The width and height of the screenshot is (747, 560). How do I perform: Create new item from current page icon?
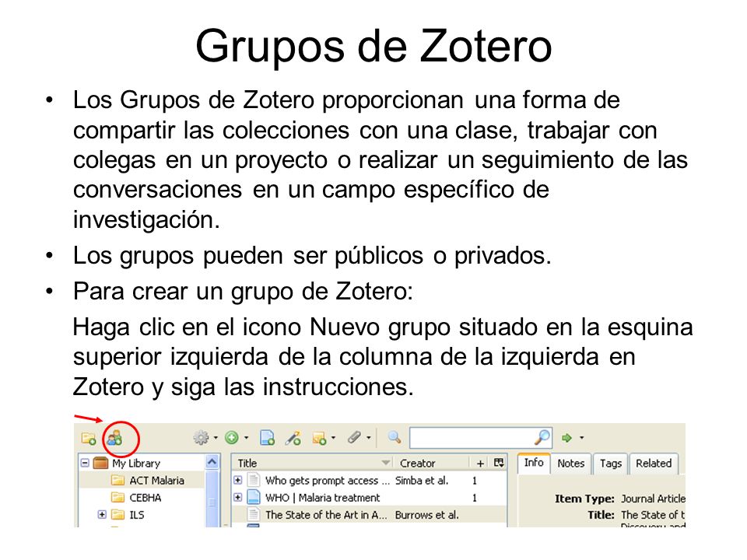[267, 438]
